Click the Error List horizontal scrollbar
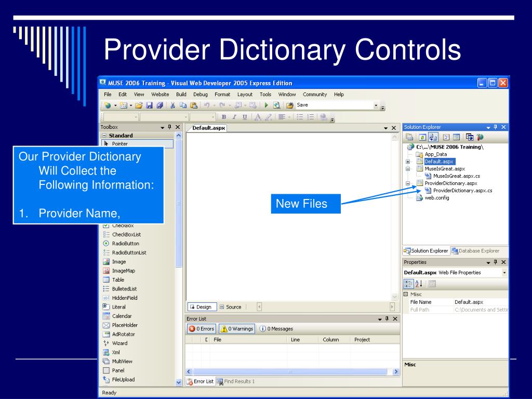 (x=292, y=372)
